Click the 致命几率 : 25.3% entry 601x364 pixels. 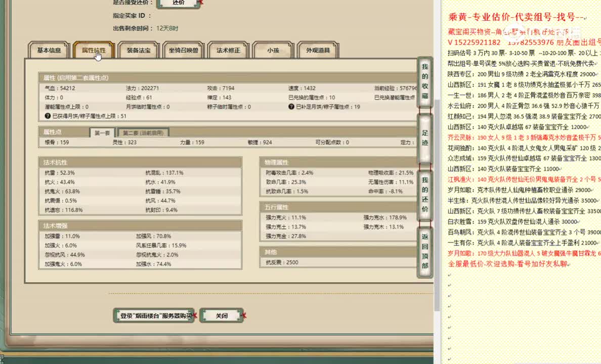tap(285, 182)
